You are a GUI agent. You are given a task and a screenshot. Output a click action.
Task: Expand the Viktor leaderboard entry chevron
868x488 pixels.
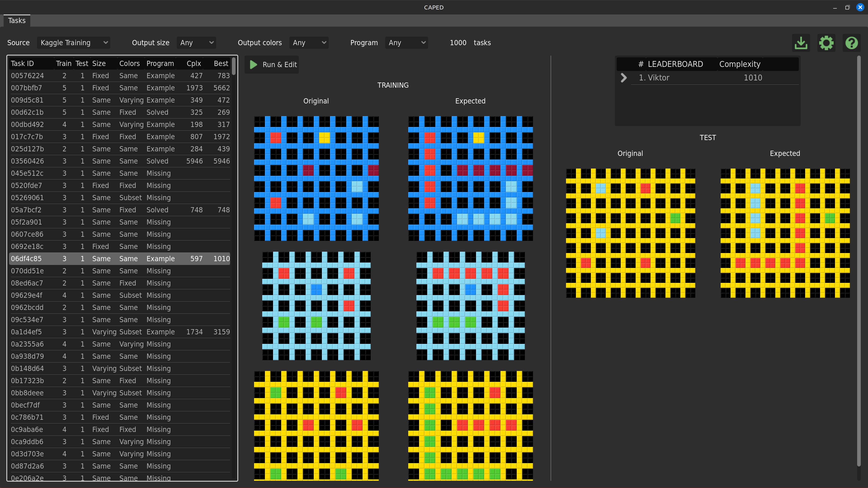coord(623,78)
